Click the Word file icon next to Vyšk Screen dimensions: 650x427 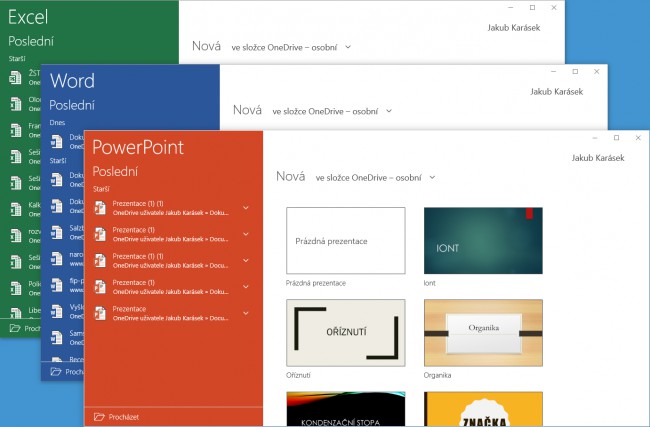[x=57, y=311]
